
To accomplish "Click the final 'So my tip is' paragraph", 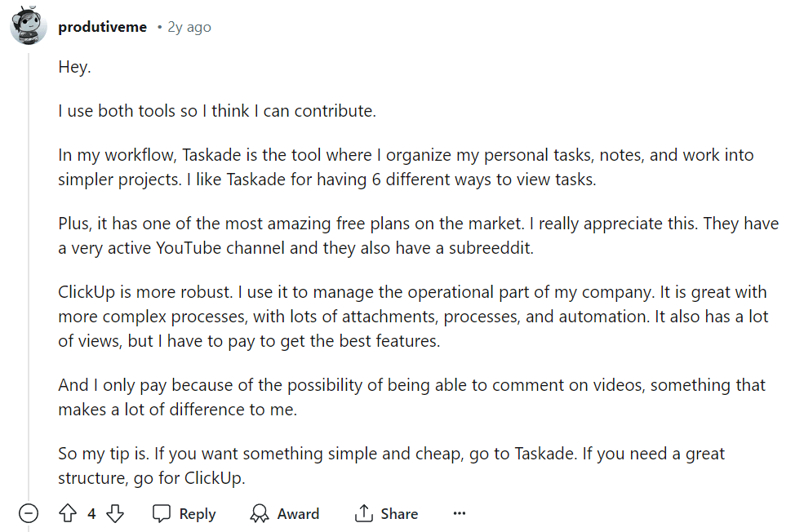I will point(391,465).
